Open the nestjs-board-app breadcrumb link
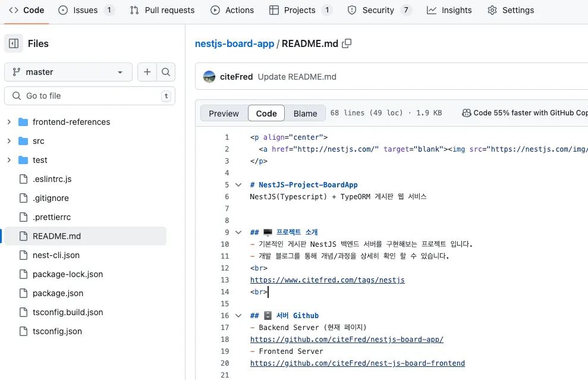The image size is (588, 380). tap(234, 43)
